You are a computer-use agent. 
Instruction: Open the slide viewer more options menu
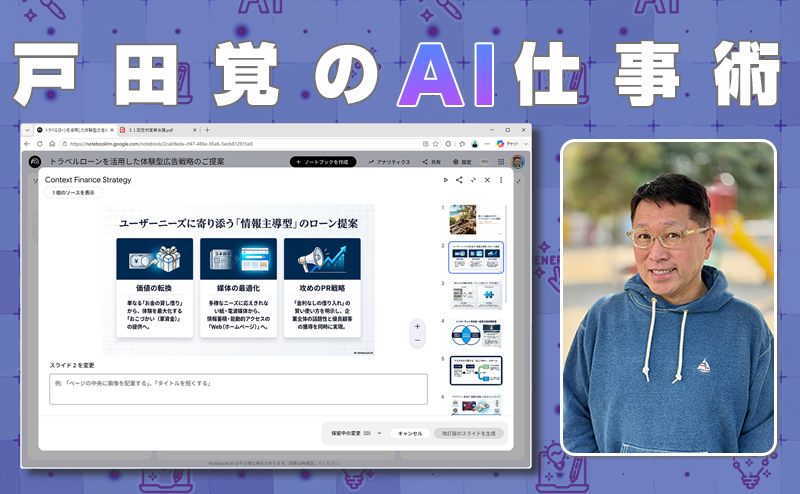[501, 180]
